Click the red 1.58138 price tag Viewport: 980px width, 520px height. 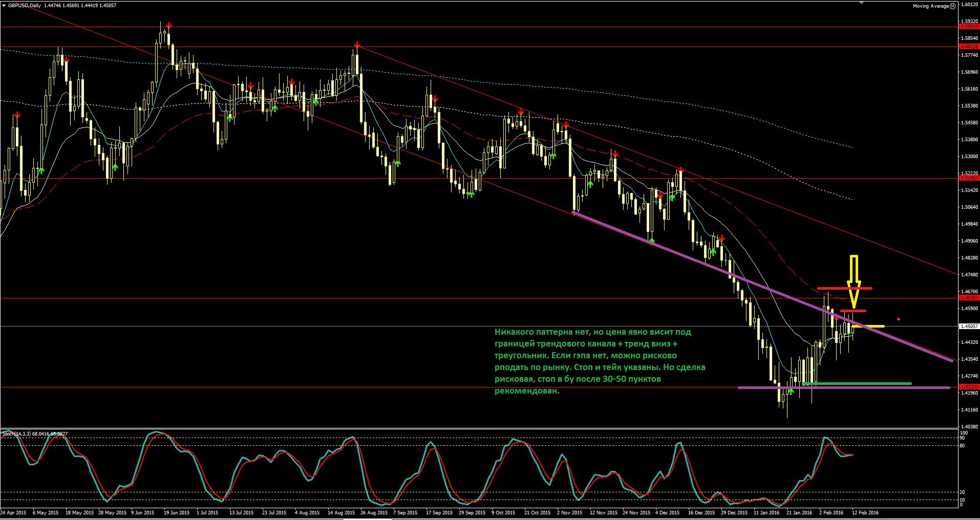[969, 47]
